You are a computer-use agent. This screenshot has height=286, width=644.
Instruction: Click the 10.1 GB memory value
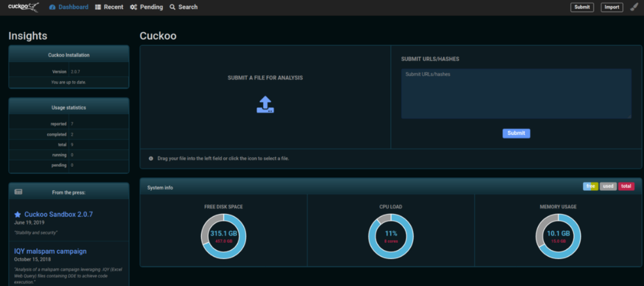pyautogui.click(x=558, y=234)
